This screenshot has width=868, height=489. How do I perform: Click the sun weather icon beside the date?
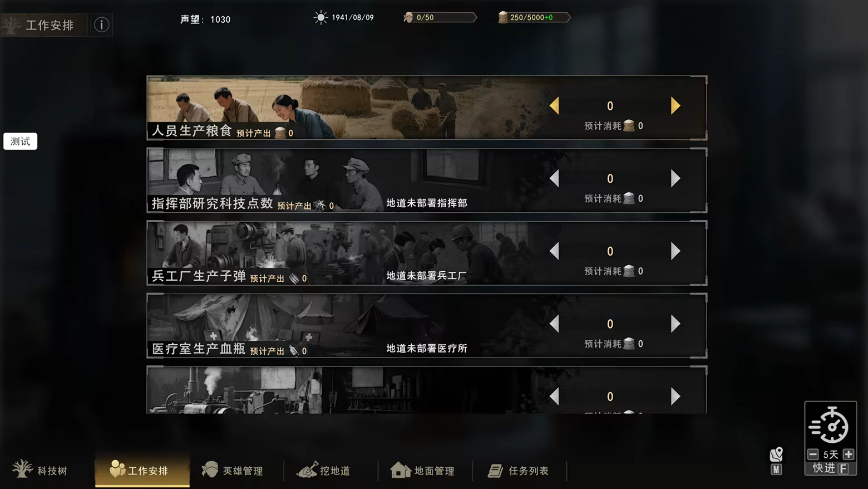tap(320, 17)
